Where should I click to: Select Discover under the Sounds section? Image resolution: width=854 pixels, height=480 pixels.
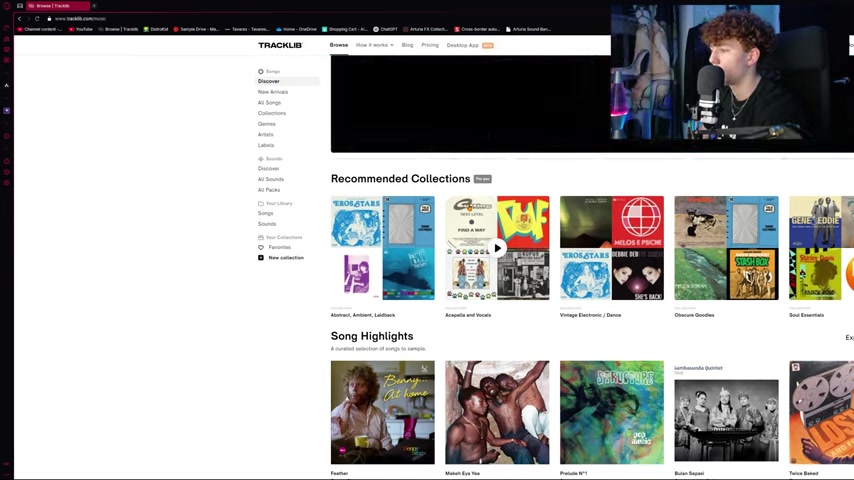(269, 168)
